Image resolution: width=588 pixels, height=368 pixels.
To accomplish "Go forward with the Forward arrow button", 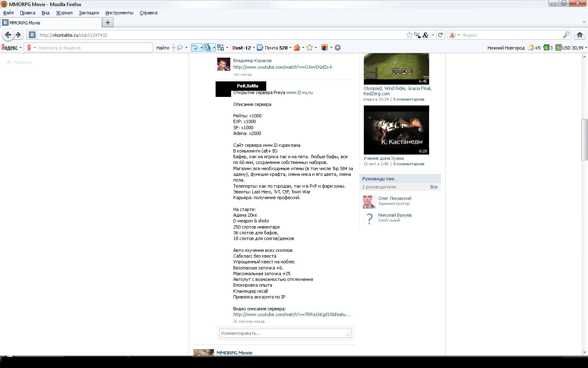I will pyautogui.click(x=18, y=35).
